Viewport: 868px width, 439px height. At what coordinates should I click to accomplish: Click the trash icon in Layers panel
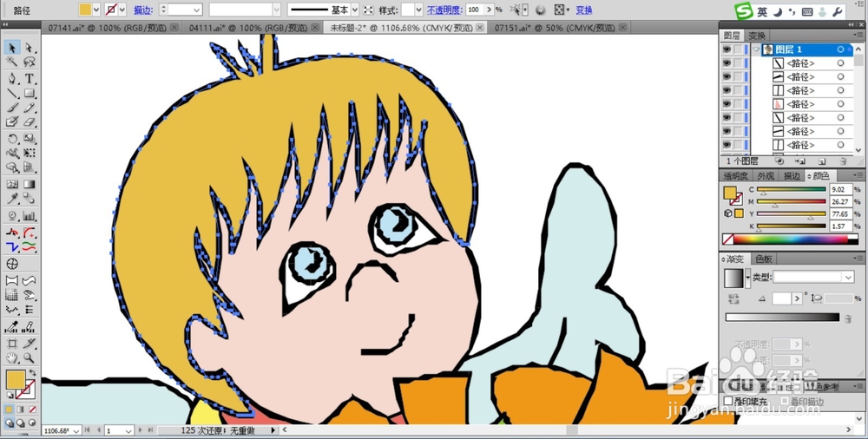pyautogui.click(x=843, y=161)
